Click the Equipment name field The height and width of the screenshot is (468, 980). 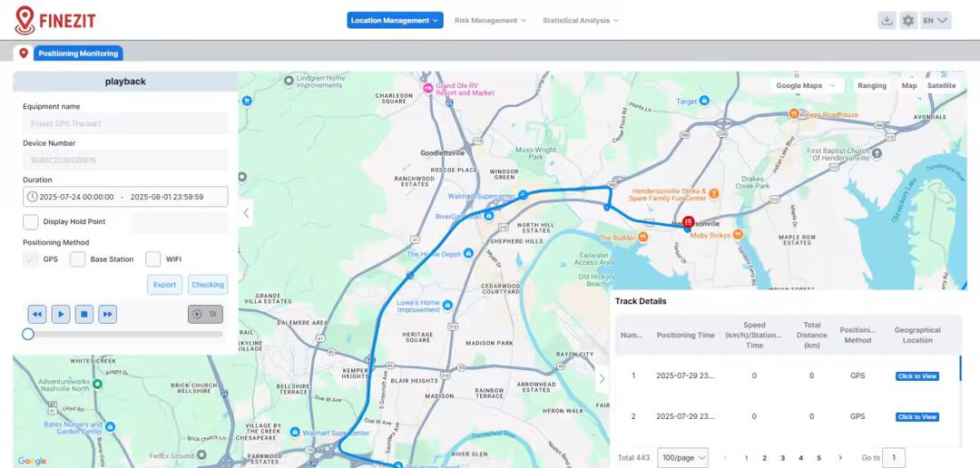(x=125, y=123)
